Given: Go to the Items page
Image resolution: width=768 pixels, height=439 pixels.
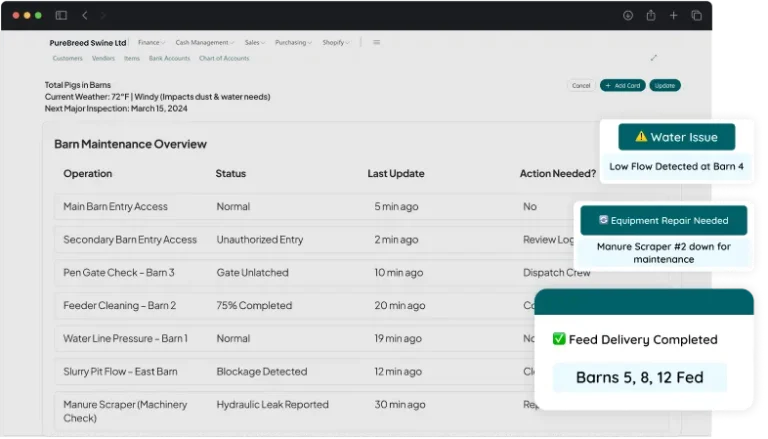Looking at the screenshot, I should pos(132,58).
